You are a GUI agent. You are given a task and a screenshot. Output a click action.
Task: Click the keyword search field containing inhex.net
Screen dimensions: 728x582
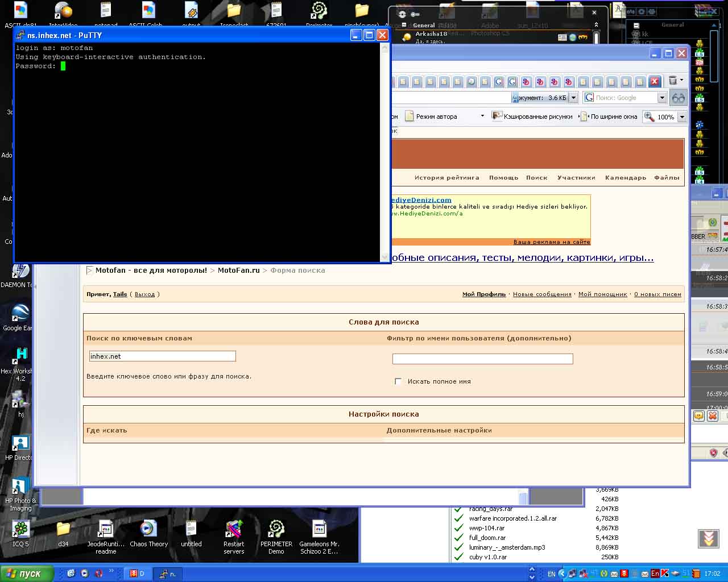(x=162, y=356)
